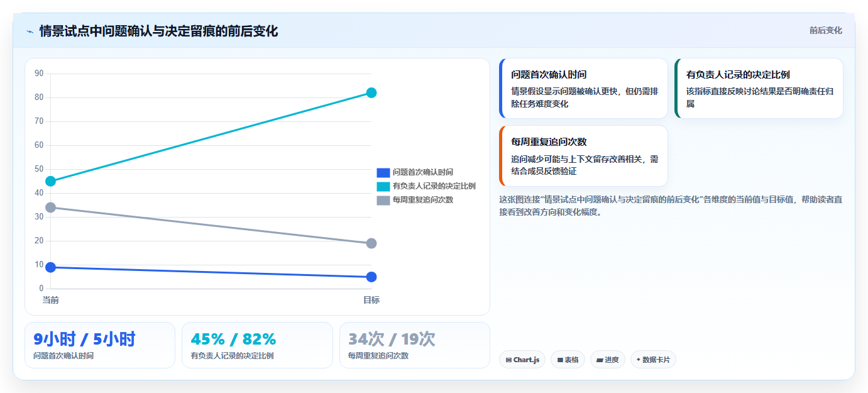Click the lightning icon beside the title
868x393 pixels.
click(x=30, y=31)
